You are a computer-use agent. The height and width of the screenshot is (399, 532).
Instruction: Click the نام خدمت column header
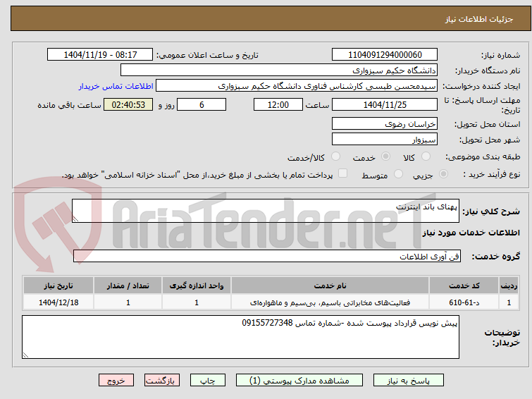(x=330, y=286)
